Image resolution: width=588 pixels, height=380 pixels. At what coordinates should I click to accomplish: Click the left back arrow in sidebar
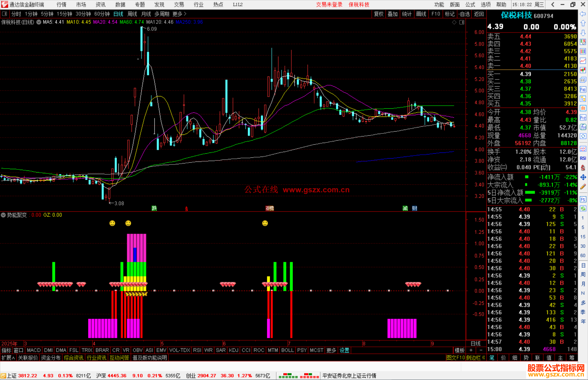click(x=583, y=14)
